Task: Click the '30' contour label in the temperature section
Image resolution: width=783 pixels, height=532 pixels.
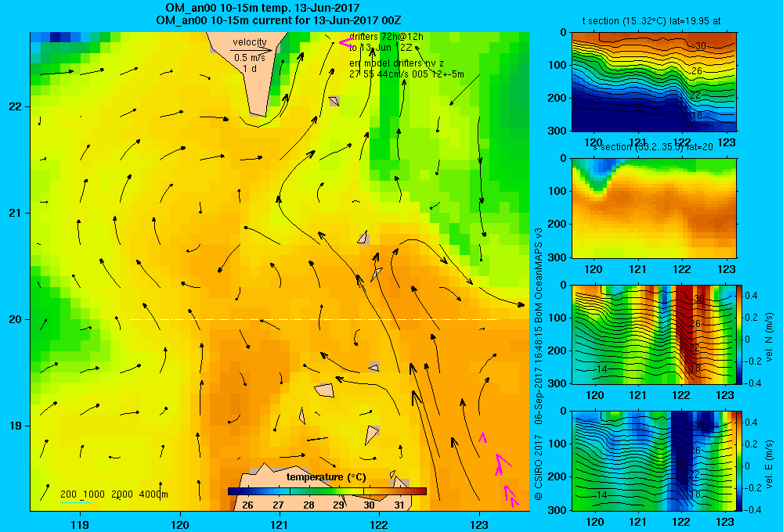Action: pos(701,46)
